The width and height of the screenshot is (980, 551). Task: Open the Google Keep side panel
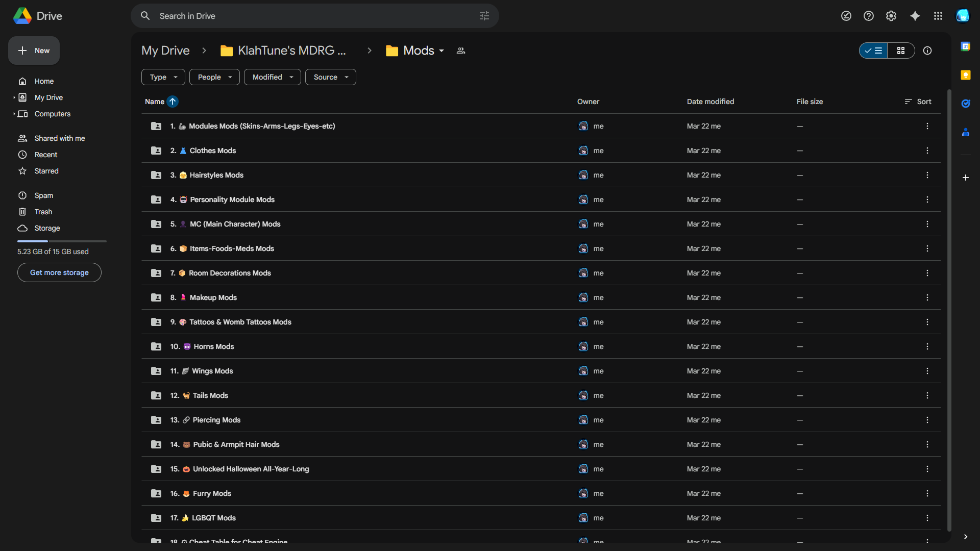965,75
